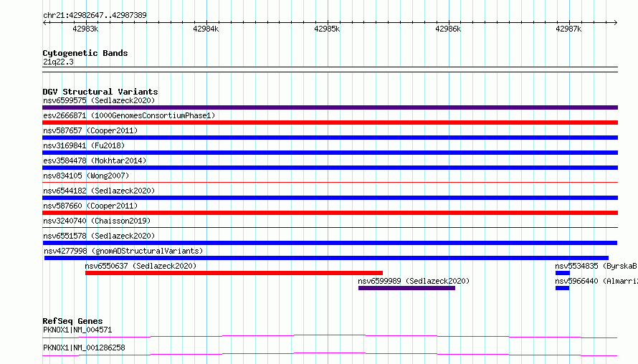Click the nsv587660 (Cooper2011) label
The height and width of the screenshot is (364, 638).
(90, 206)
